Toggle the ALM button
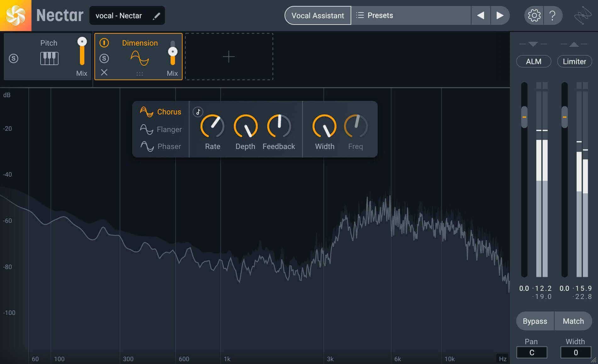The width and height of the screenshot is (598, 364). [533, 61]
